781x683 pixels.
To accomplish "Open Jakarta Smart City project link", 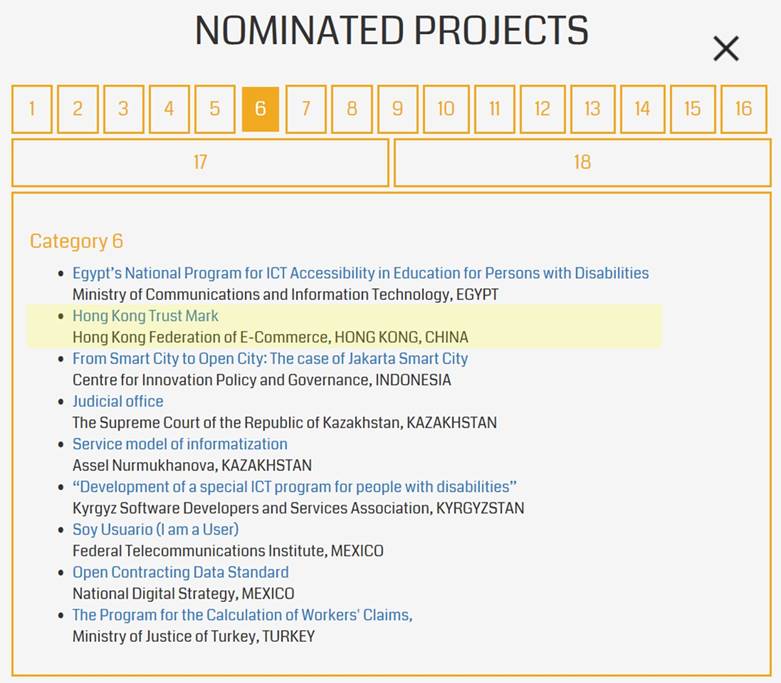I will [x=270, y=358].
